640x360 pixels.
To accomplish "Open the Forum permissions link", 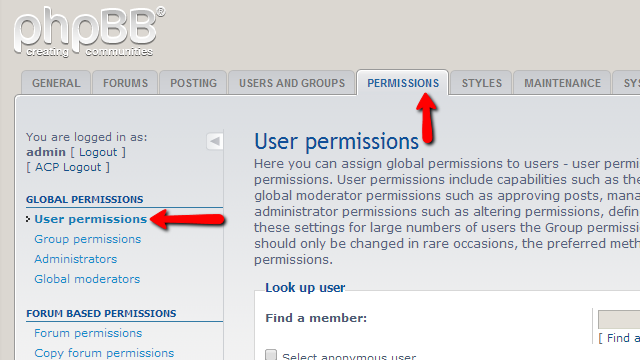I will (x=88, y=333).
